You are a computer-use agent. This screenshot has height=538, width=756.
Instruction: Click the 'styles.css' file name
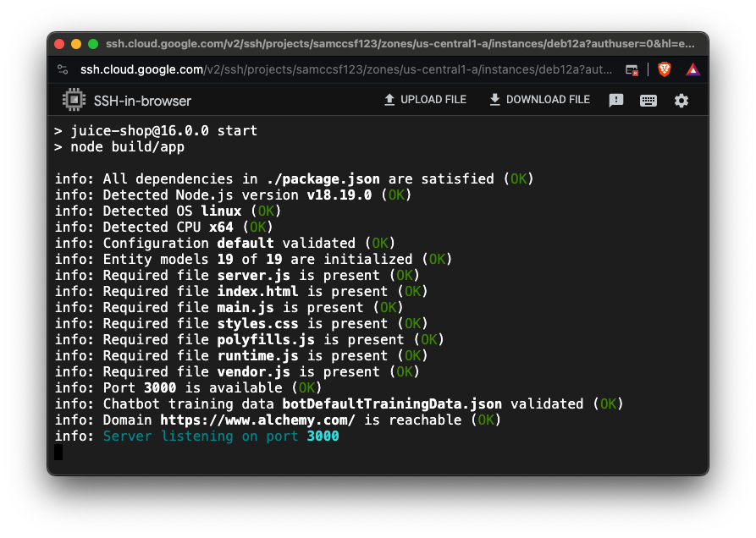(257, 323)
